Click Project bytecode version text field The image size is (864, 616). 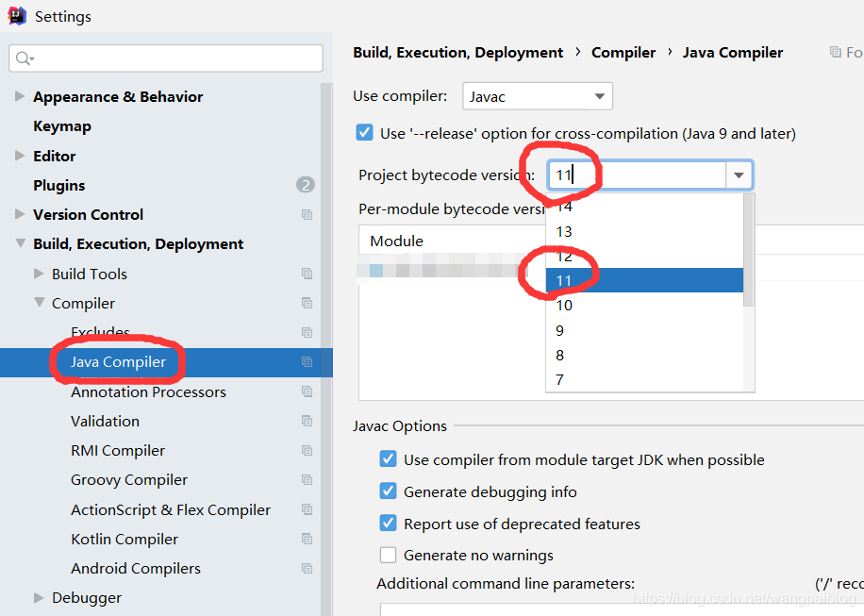click(x=638, y=175)
